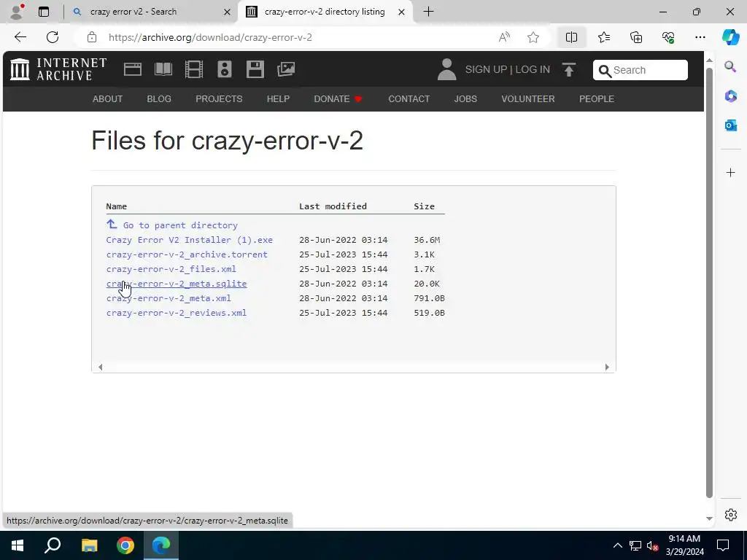Open the PEOPLE menu item
This screenshot has height=560, width=747.
(x=597, y=99)
